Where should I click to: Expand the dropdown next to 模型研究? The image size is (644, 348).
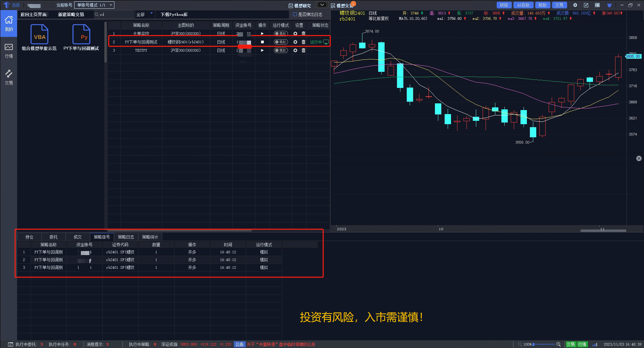pos(322,5)
